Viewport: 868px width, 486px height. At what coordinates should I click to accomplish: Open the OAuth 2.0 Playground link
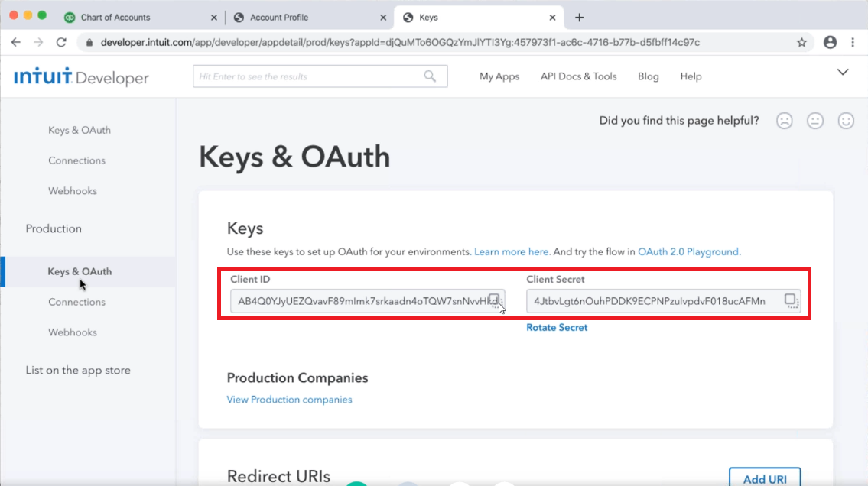689,251
